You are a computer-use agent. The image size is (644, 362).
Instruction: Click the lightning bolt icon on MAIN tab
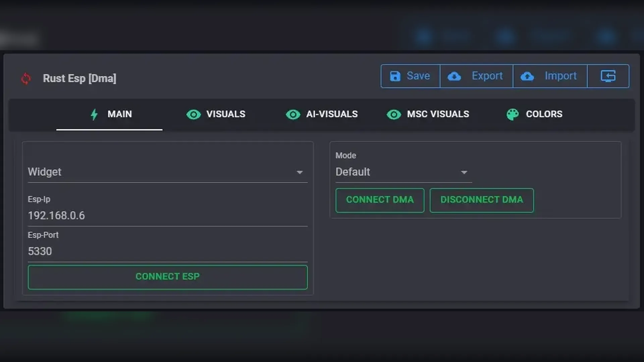tap(94, 114)
